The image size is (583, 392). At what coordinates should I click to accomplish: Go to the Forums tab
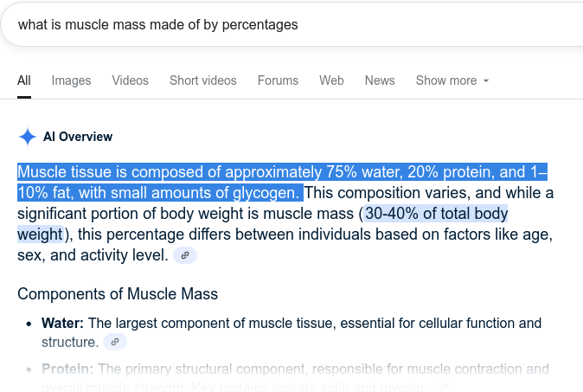pos(278,80)
